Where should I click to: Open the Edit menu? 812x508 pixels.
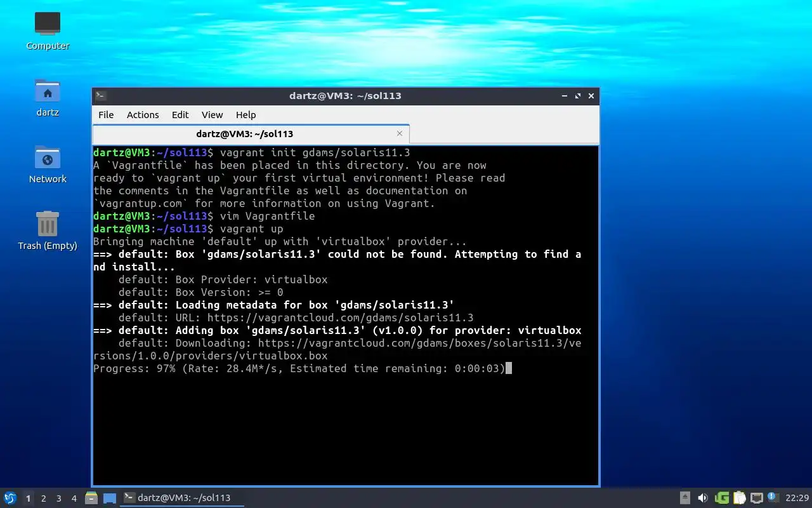(180, 115)
